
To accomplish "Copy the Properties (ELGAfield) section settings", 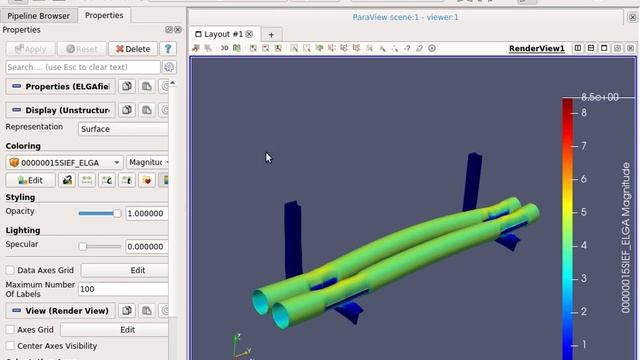I will tap(127, 86).
